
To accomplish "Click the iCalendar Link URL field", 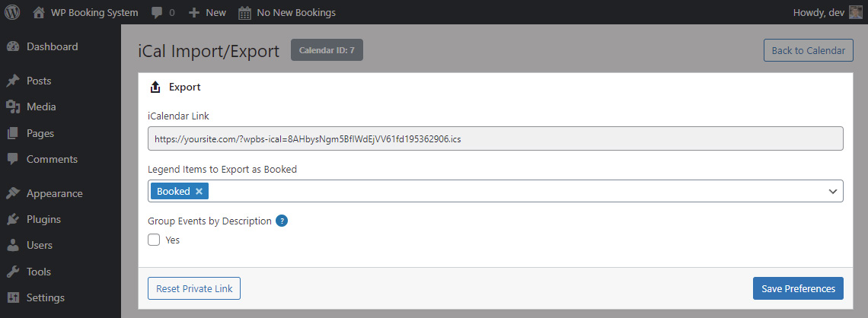I will [495, 139].
